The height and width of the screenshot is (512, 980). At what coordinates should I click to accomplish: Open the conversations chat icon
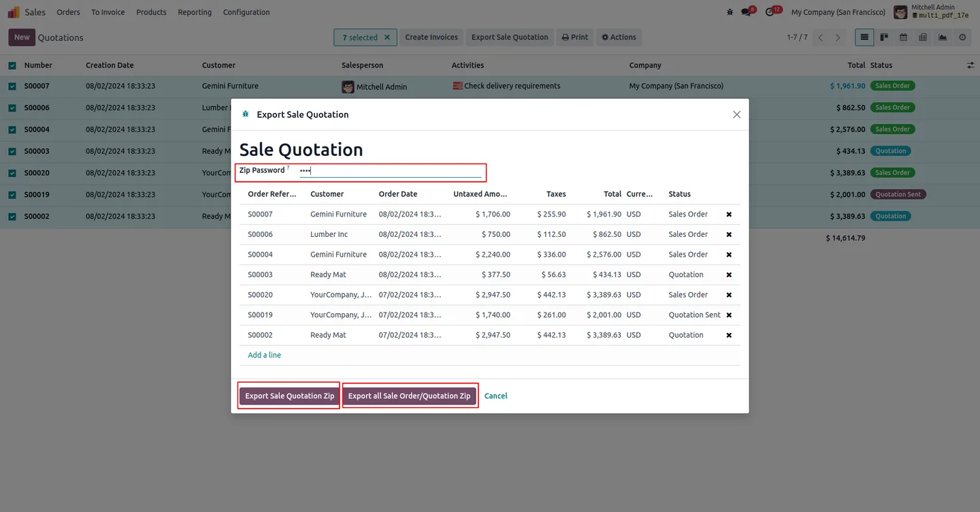tap(747, 12)
